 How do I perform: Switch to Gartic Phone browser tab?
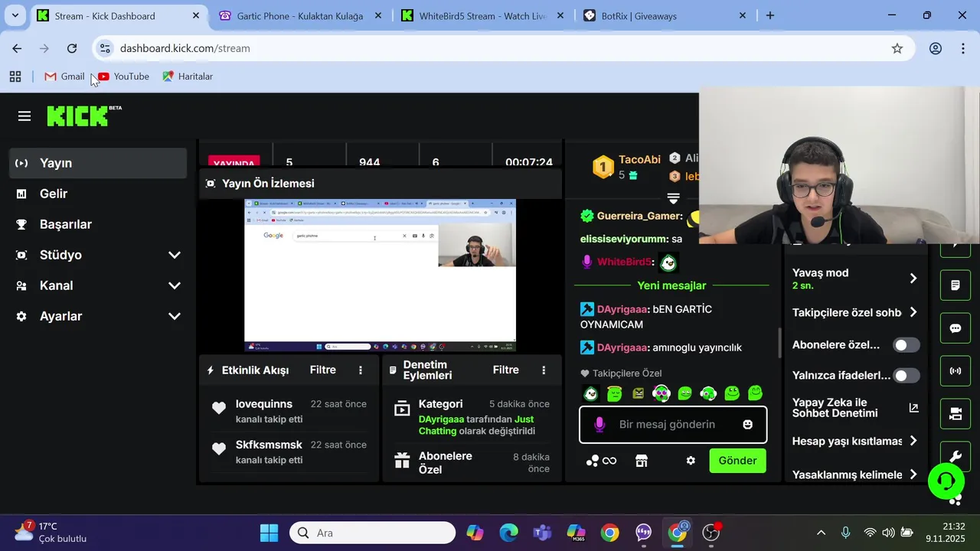(x=299, y=15)
